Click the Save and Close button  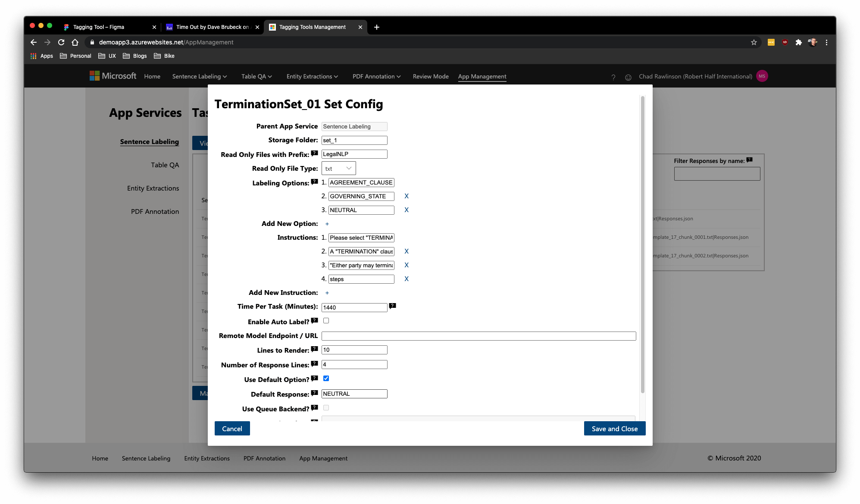(x=614, y=429)
